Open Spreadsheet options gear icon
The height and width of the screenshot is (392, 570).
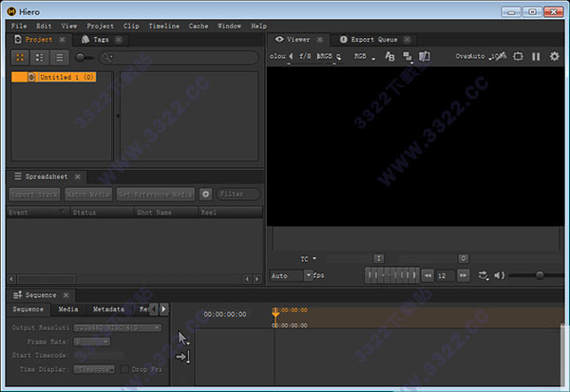click(205, 194)
